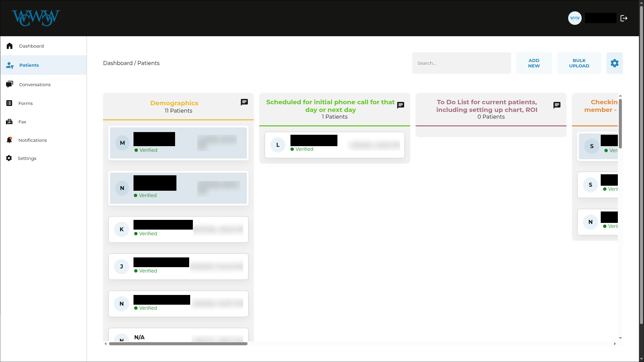Image resolution: width=644 pixels, height=362 pixels.
Task: Open the gear settings icon beside Bulk Upload
Action: (x=614, y=63)
